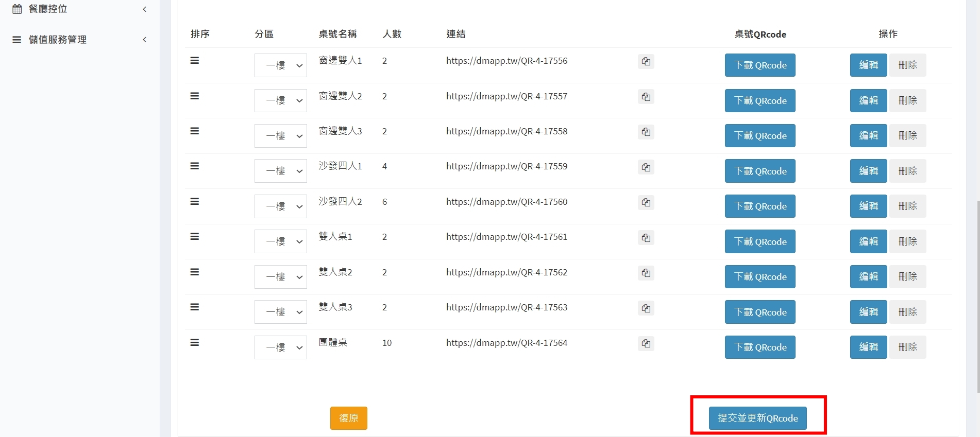
Task: Click the sort handle for 雙人桌3
Action: 195,307
